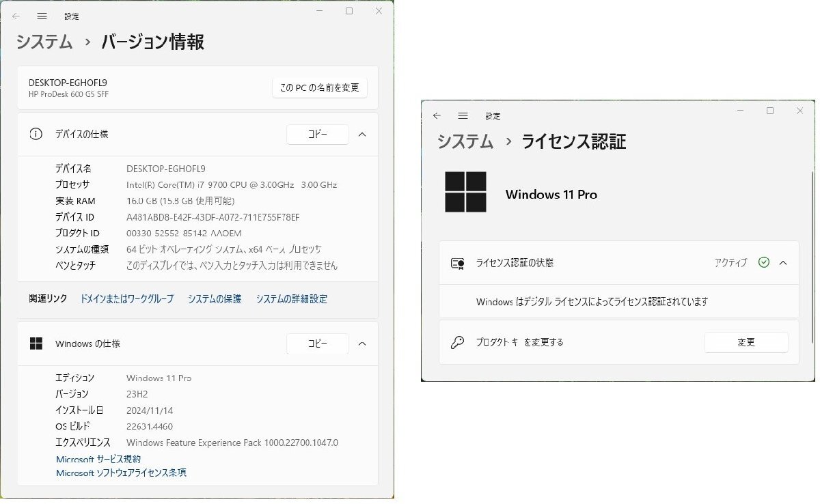Click the edition value Windows 11 Pro

click(159, 378)
